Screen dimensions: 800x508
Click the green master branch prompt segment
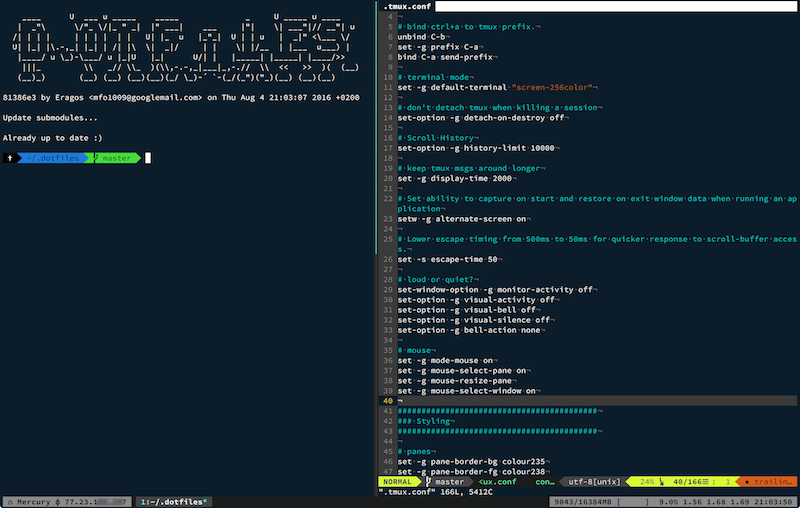117,158
